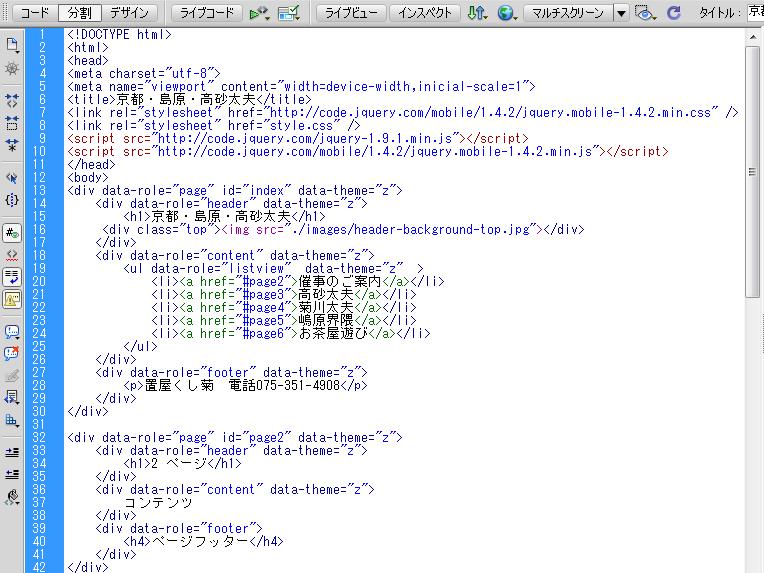Click the greyed-out Wrap Tag pencil icon
Screen dimensions: 764x573
coord(12,376)
